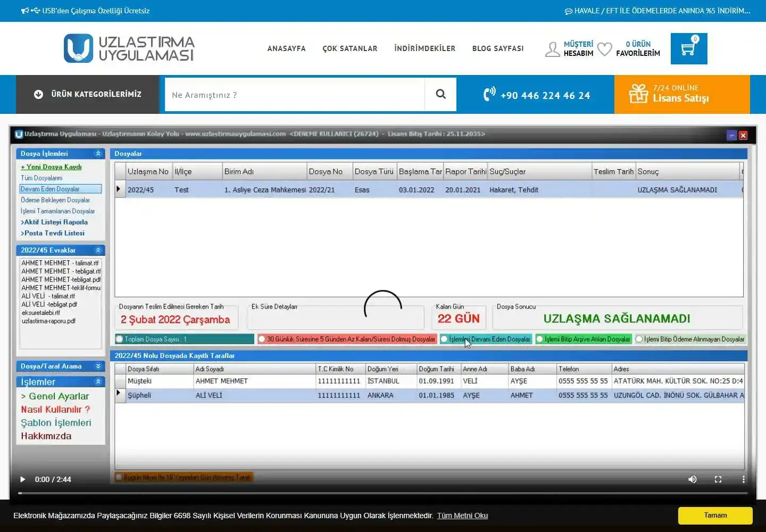The height and width of the screenshot is (532, 766).
Task: Click Aktif Listeyi Raporla
Action: pyautogui.click(x=54, y=222)
